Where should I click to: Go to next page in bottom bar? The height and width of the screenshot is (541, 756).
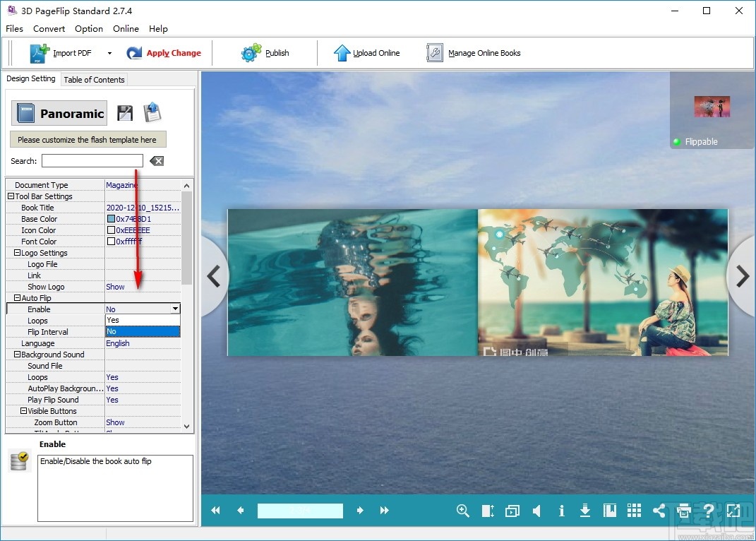pyautogui.click(x=360, y=510)
